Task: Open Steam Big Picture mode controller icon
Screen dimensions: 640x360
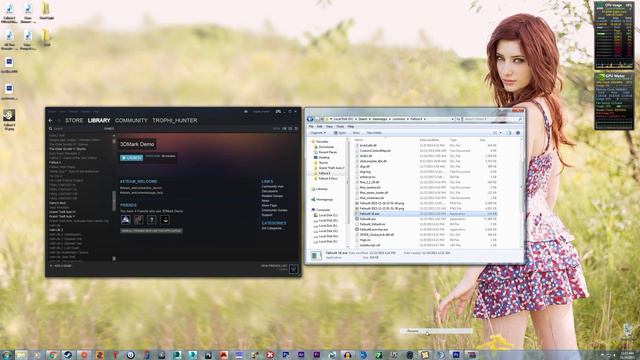Action: coord(278,111)
